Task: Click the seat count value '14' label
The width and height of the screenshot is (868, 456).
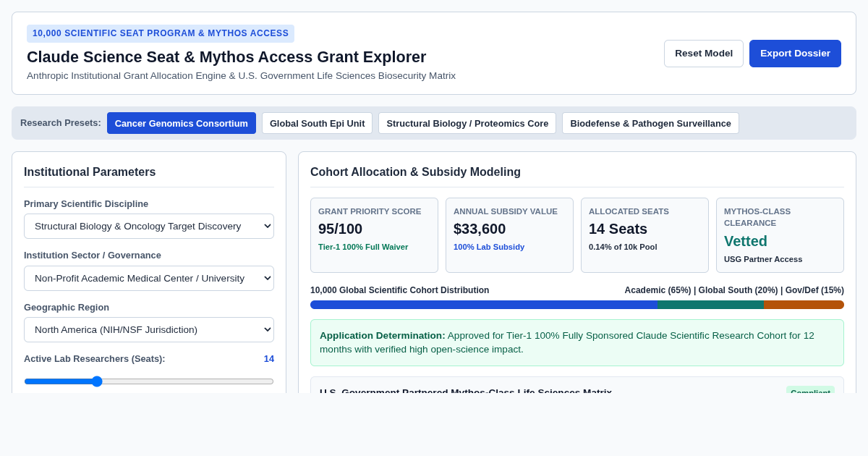Action: [269, 359]
